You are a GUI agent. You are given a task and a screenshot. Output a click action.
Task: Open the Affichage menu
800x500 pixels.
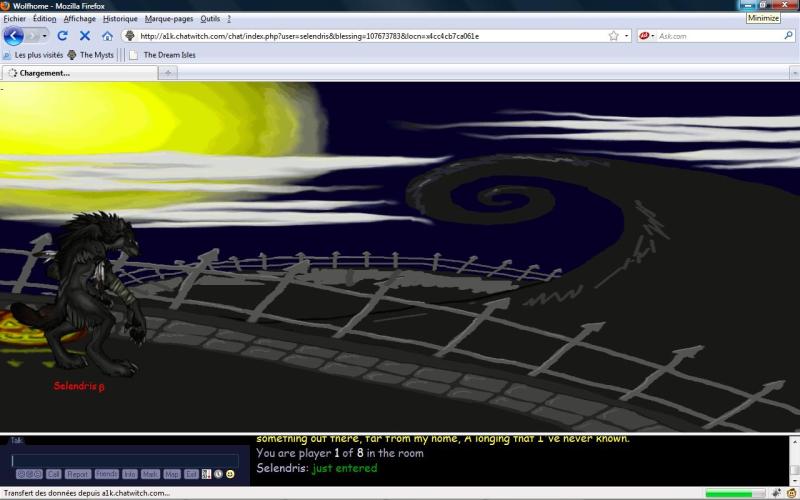(x=80, y=19)
